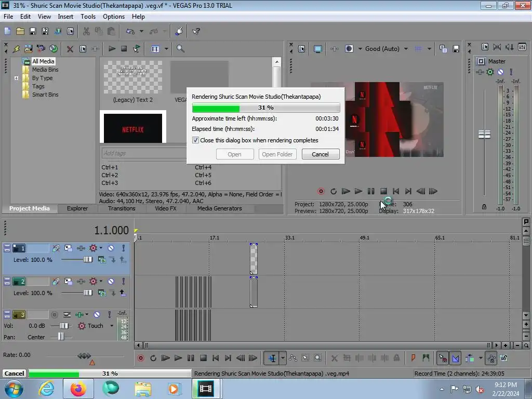
Task: Click the Insert Marker orange flag icon
Action: (x=413, y=358)
